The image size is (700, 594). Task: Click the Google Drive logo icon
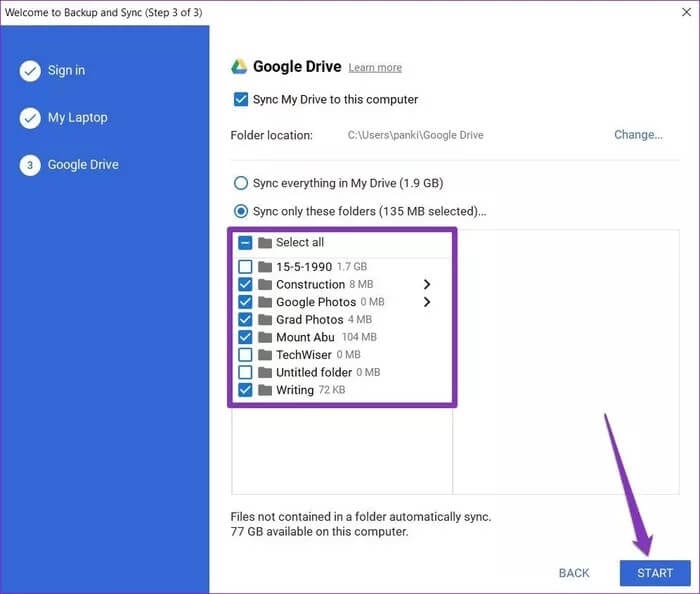pos(239,66)
